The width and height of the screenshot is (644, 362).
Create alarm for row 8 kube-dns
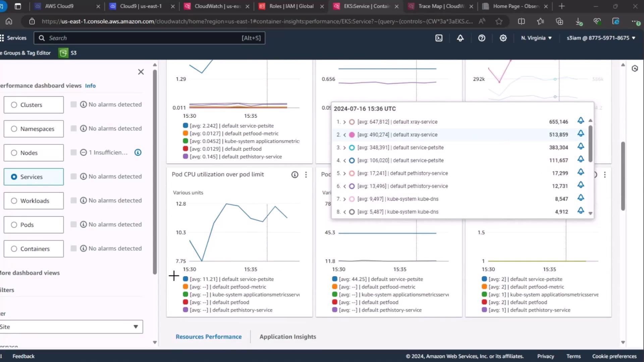pos(581,211)
